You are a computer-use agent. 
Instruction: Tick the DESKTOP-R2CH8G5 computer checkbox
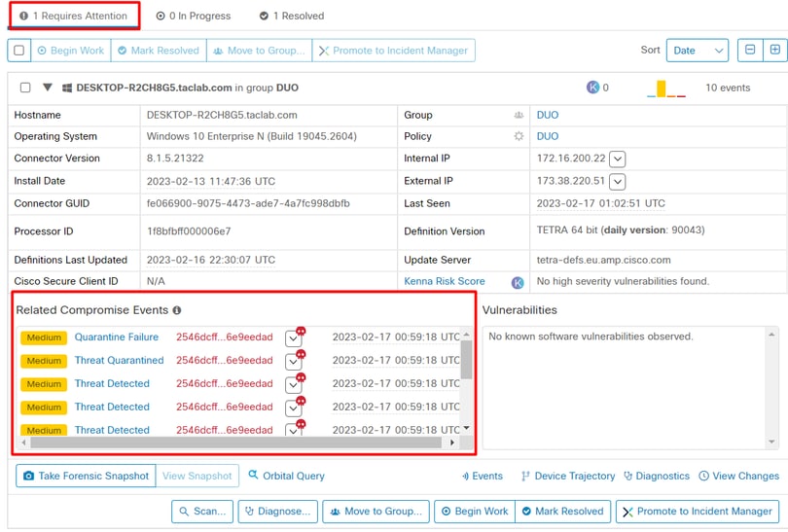click(25, 88)
